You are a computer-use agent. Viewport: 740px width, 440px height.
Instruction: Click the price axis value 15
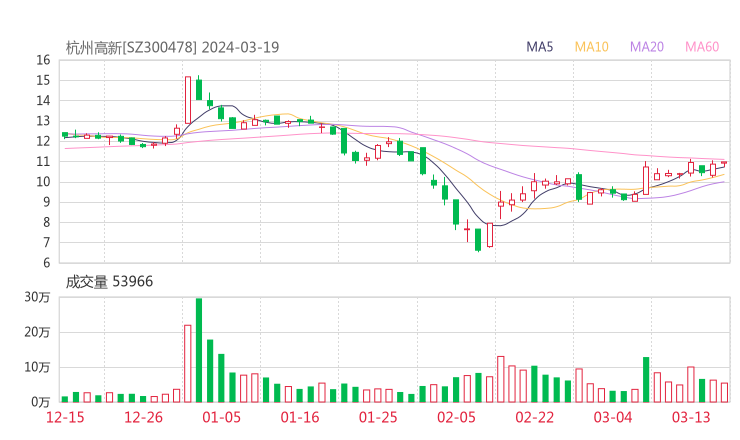tap(43, 80)
